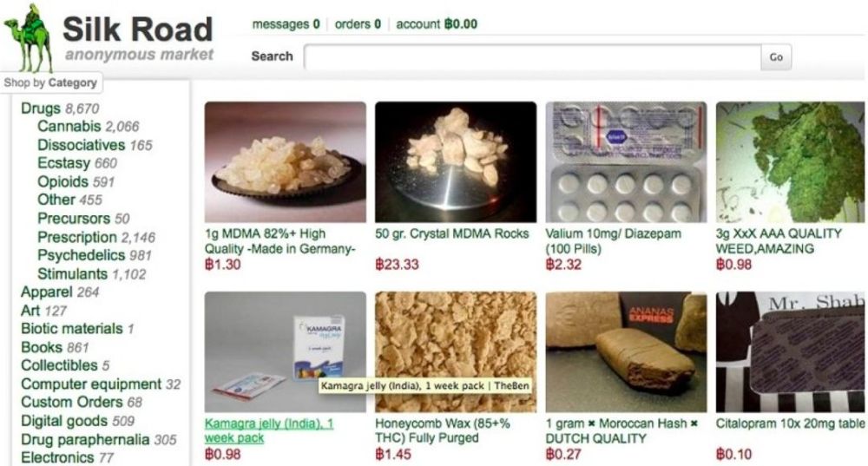Screen dimensions: 868x466
Task: Select the Honeycomb Wax product image
Action: point(456,352)
